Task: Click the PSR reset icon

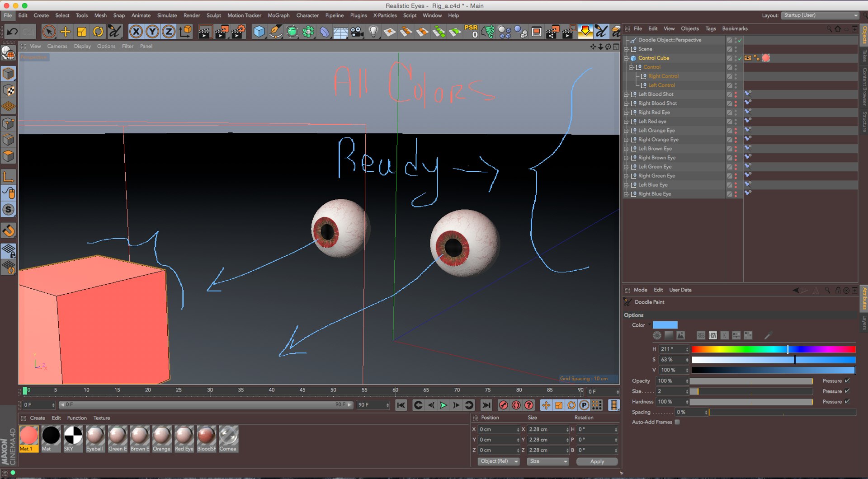Action: (471, 31)
